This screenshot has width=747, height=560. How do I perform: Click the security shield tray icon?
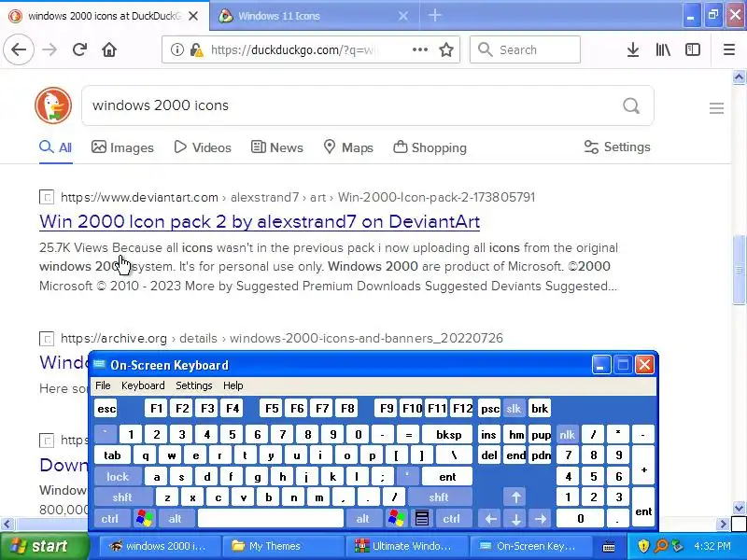643,546
